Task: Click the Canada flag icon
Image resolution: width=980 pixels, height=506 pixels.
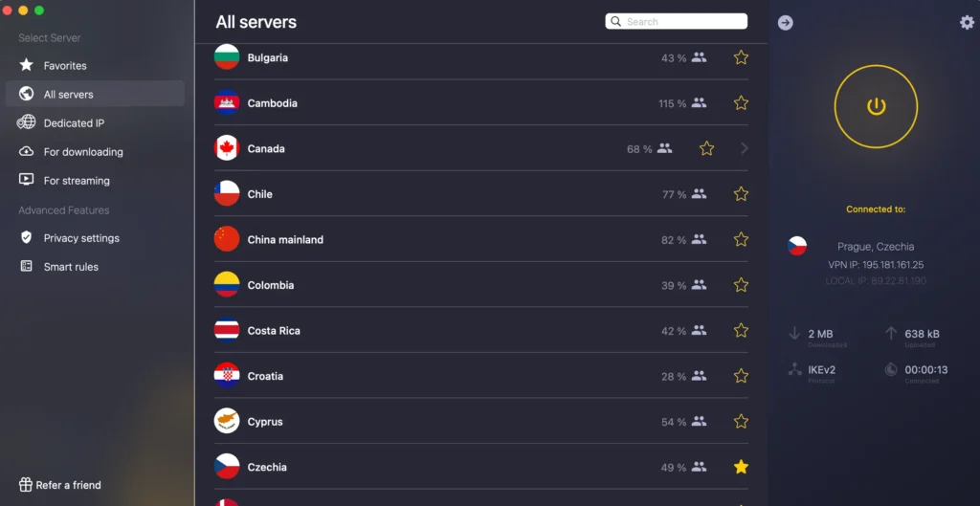Action: tap(227, 148)
